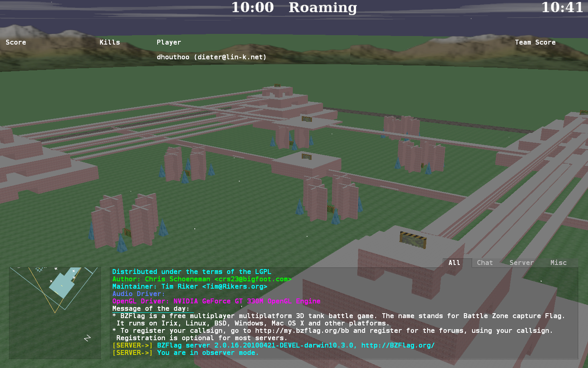Screen dimensions: 588x368
Task: Select the Server message tab
Action: tap(521, 263)
